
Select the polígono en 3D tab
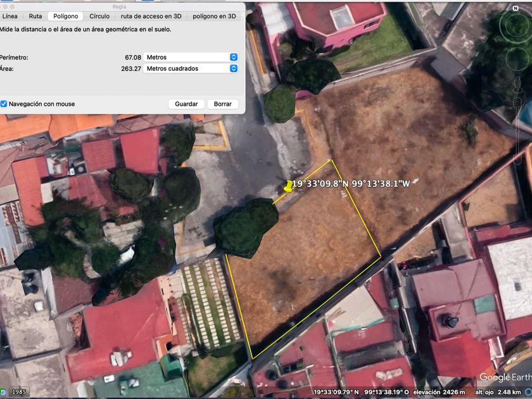tap(214, 16)
